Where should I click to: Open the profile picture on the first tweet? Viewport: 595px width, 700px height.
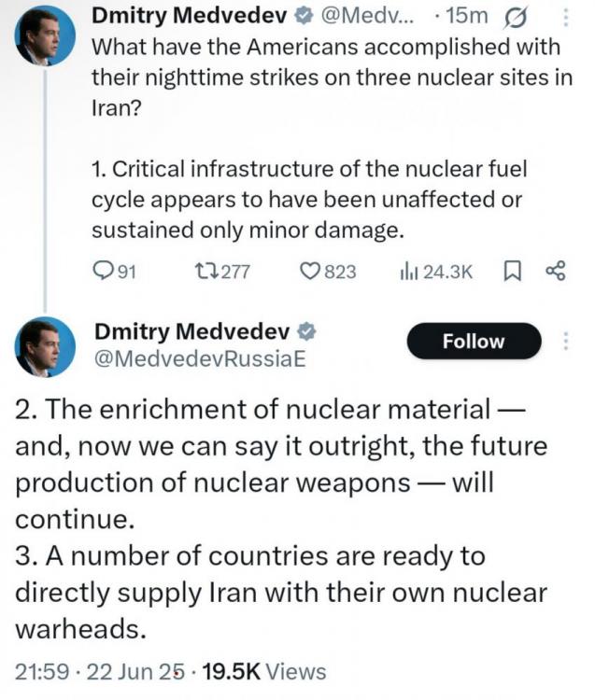point(46,35)
